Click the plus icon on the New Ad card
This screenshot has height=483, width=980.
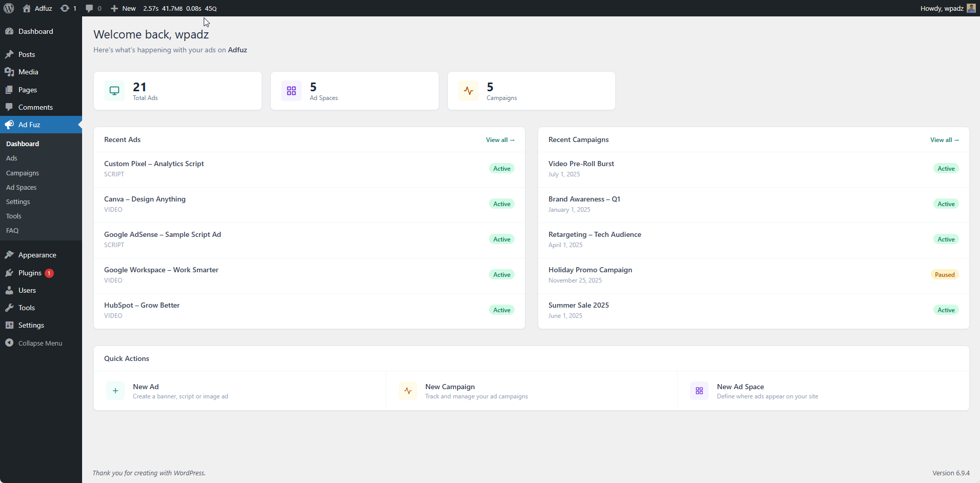tap(115, 390)
